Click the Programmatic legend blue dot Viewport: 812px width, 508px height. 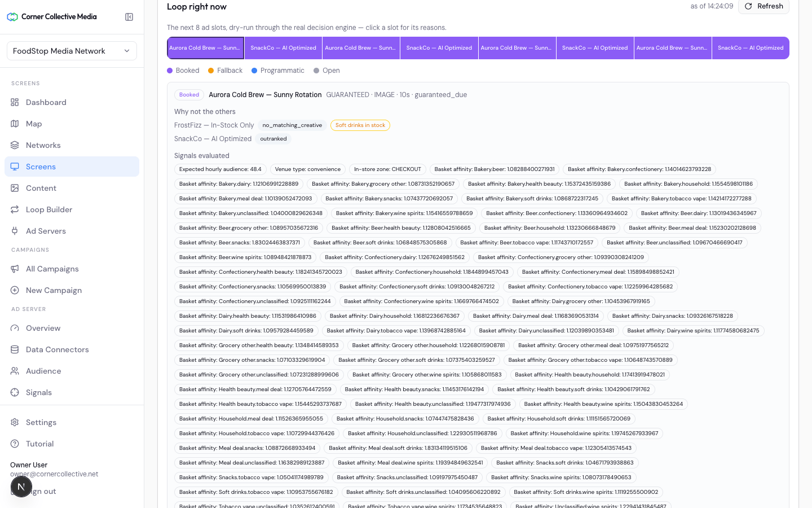[254, 71]
